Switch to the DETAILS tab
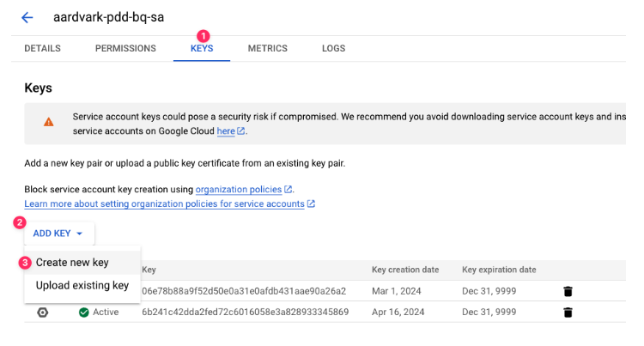Image resolution: width=644 pixels, height=346 pixels. coord(42,49)
